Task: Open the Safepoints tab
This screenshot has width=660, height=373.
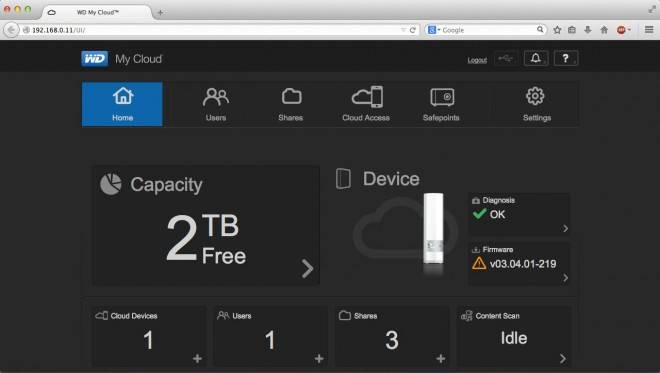Action: (441, 104)
